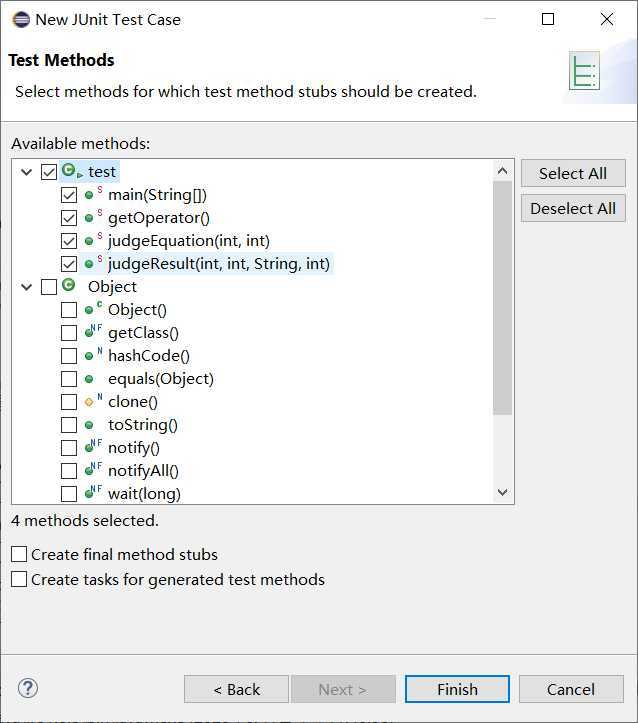638x723 pixels.
Task: Collapse the Object class tree node
Action: coord(27,287)
